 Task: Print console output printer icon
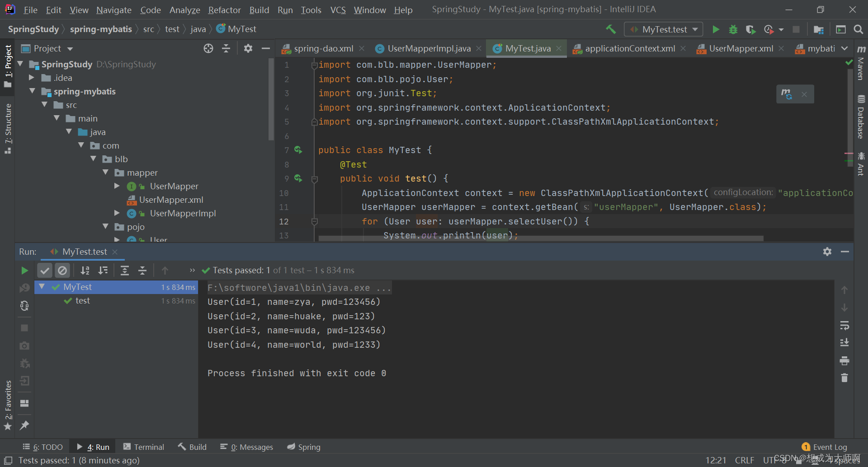point(844,360)
